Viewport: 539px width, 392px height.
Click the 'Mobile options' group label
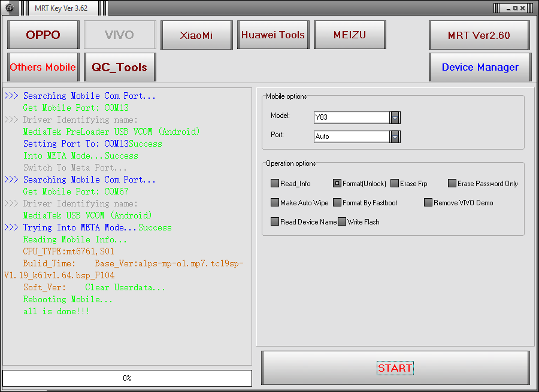point(286,96)
